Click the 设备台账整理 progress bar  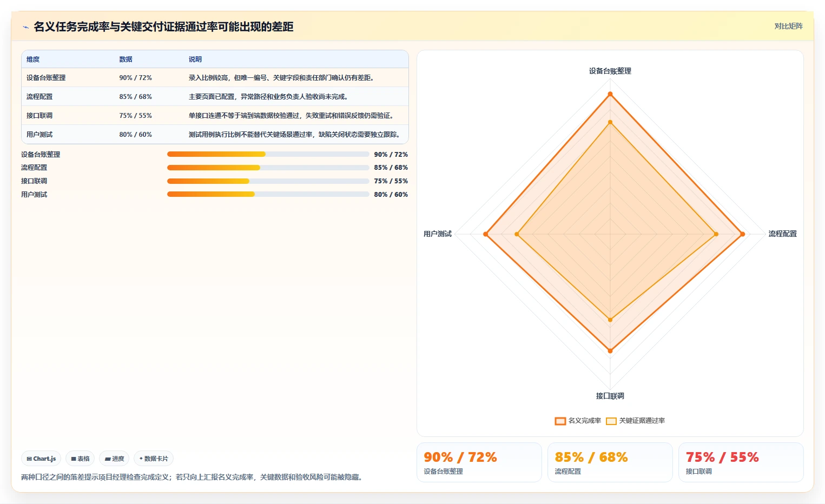pos(268,154)
